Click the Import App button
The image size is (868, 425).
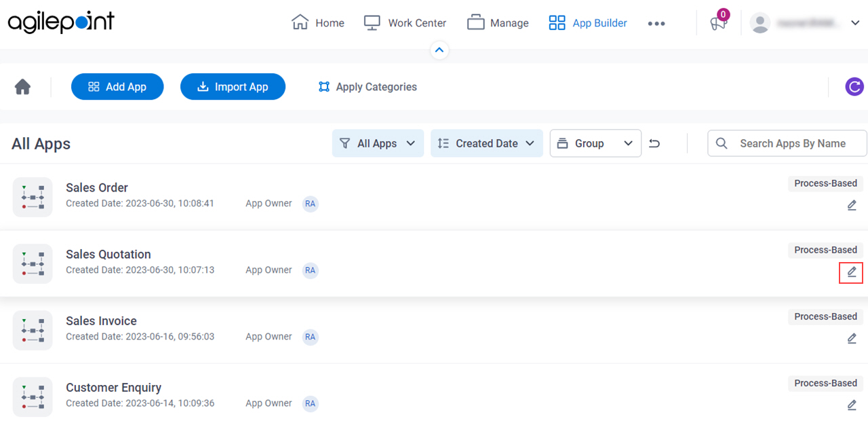(233, 87)
